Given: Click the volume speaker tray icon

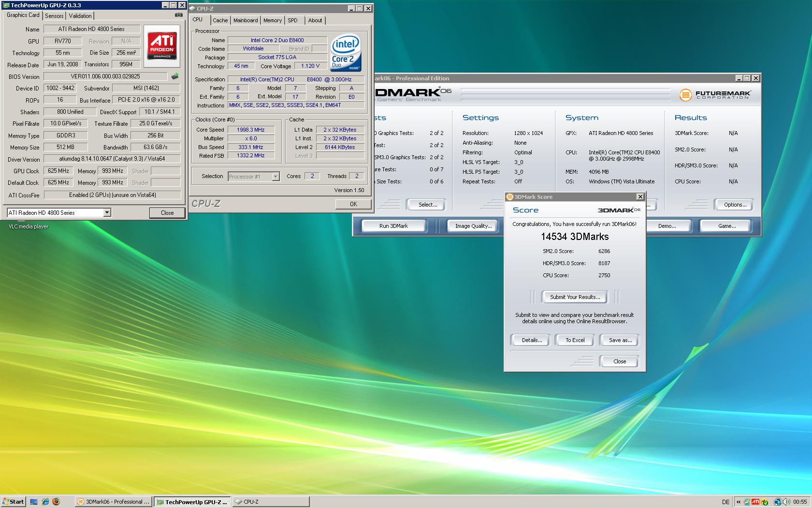Looking at the screenshot, I should coord(786,502).
